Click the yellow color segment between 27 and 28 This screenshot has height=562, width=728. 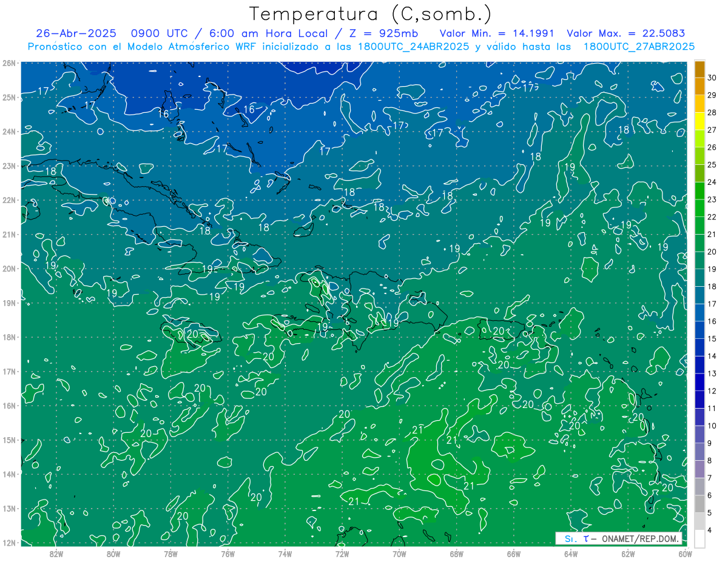point(699,121)
